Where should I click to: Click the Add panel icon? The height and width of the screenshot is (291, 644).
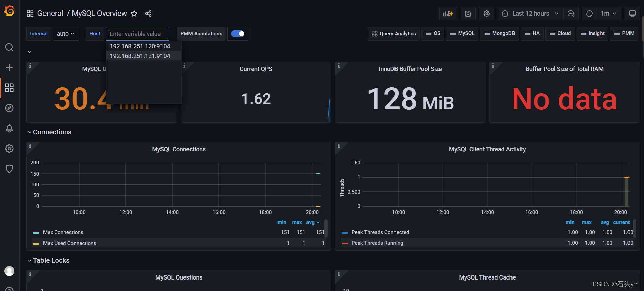tap(448, 14)
